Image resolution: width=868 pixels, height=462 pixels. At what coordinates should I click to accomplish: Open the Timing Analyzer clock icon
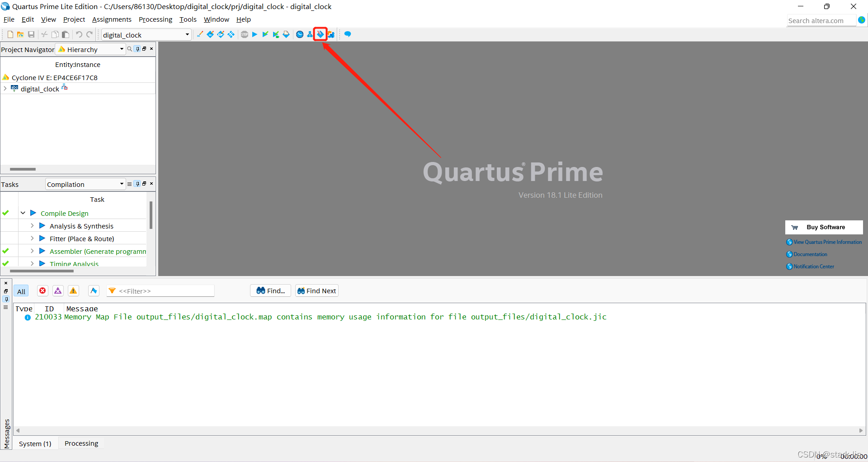click(x=300, y=34)
